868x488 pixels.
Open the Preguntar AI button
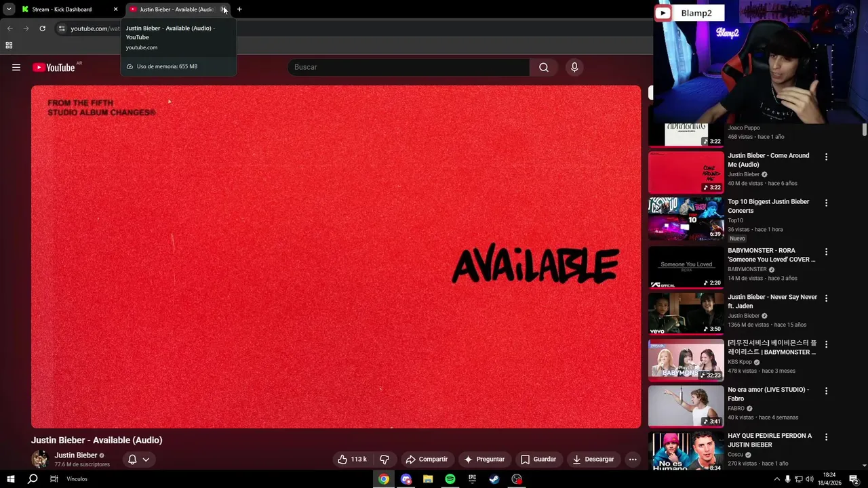point(484,459)
